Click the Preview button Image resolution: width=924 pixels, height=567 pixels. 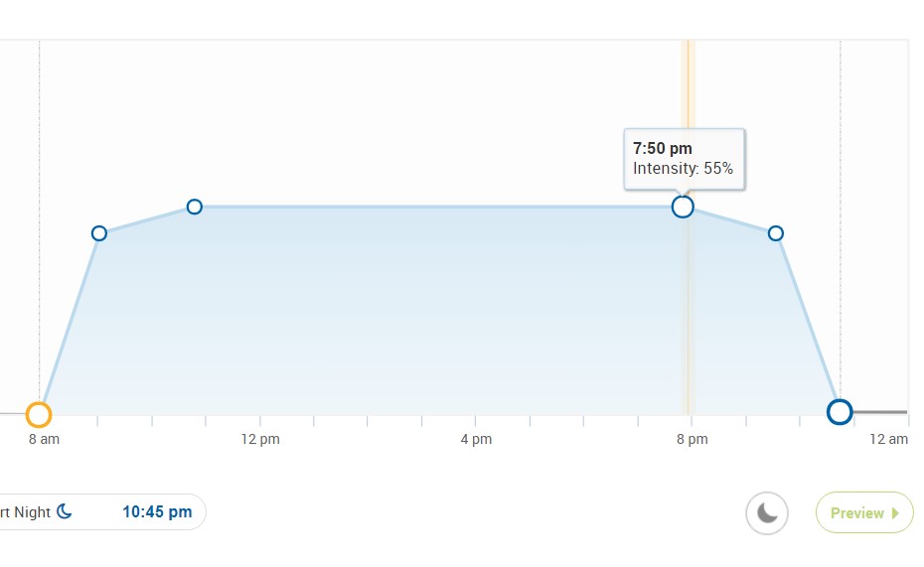pos(863,513)
